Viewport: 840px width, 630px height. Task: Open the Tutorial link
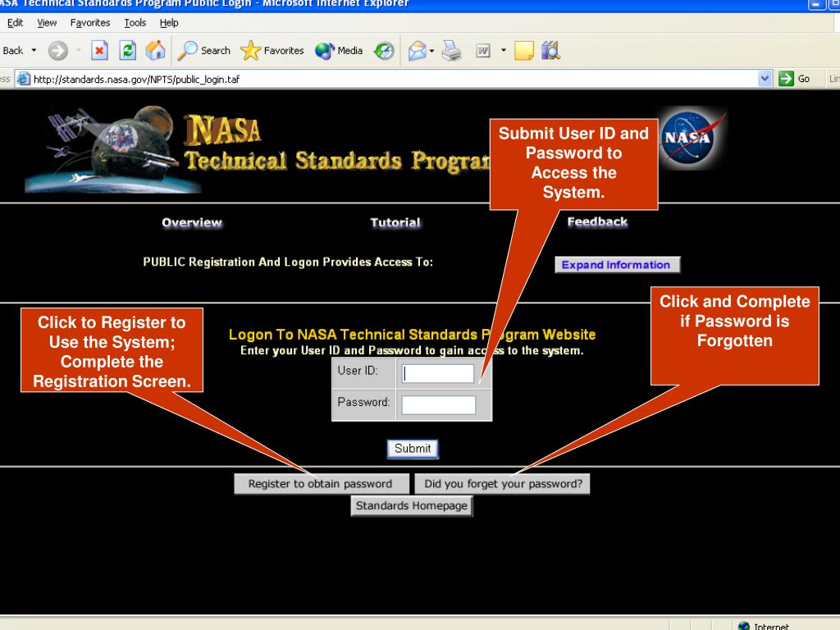pyautogui.click(x=395, y=222)
